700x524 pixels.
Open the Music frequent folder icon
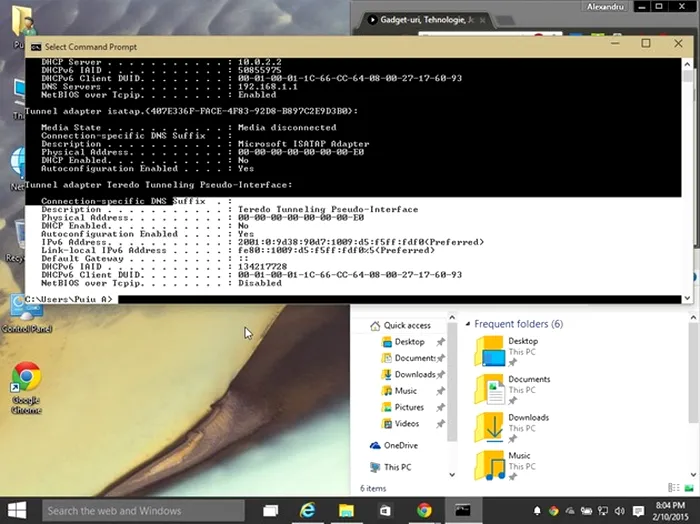[x=489, y=466]
